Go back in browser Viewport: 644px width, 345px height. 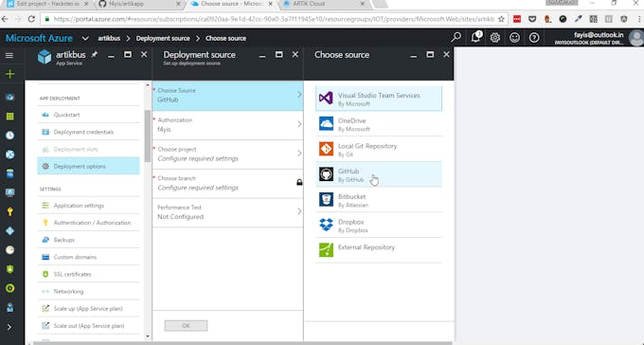click(x=5, y=19)
